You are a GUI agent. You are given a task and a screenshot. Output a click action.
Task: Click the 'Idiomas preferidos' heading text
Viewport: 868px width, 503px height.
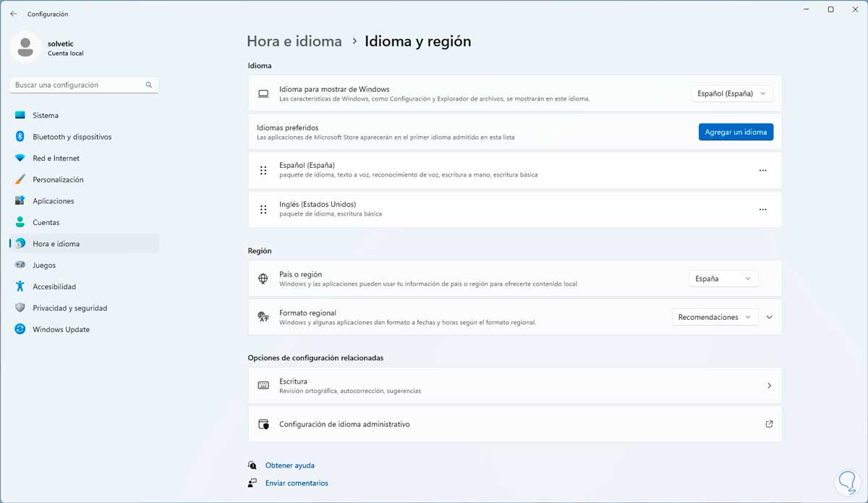click(x=288, y=127)
